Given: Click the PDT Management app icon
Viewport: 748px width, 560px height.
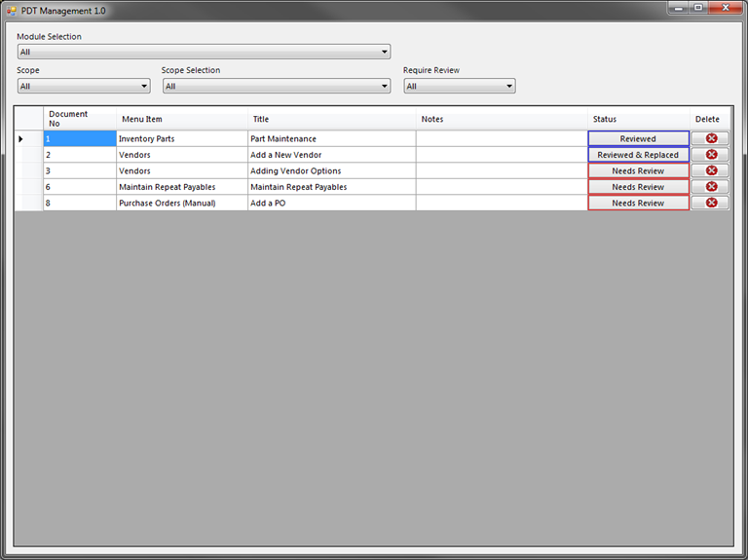Looking at the screenshot, I should tap(12, 11).
